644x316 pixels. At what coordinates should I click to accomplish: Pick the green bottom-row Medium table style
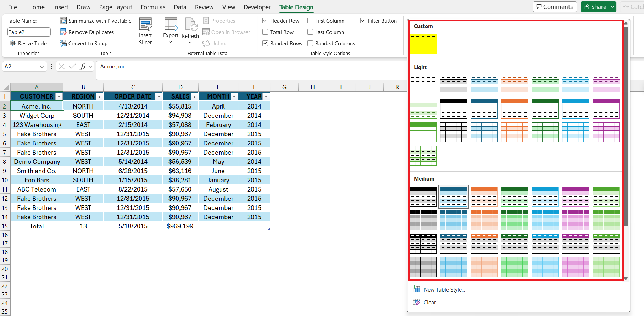(515, 267)
